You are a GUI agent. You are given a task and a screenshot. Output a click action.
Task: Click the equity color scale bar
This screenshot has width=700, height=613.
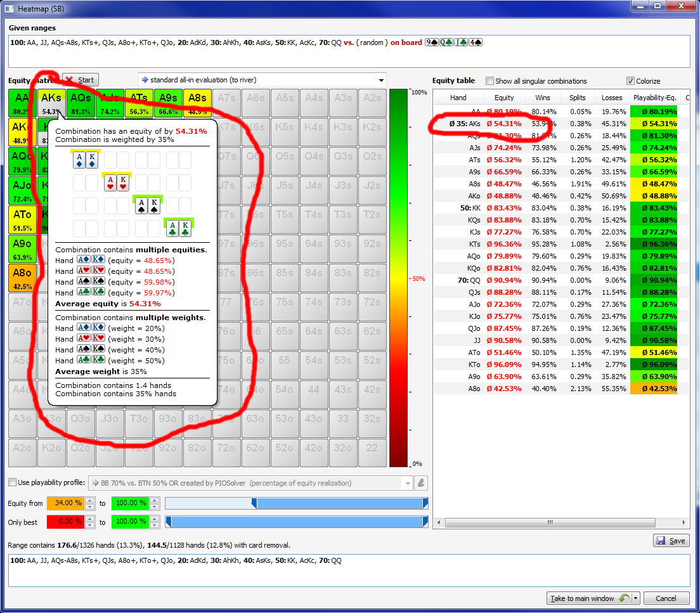(x=398, y=278)
